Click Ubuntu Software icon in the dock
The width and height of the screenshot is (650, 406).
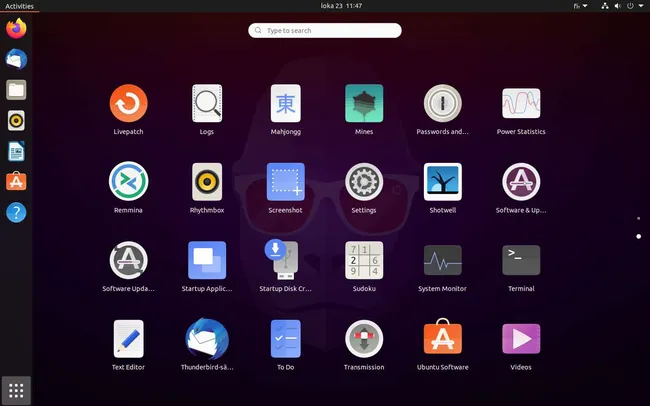click(16, 181)
